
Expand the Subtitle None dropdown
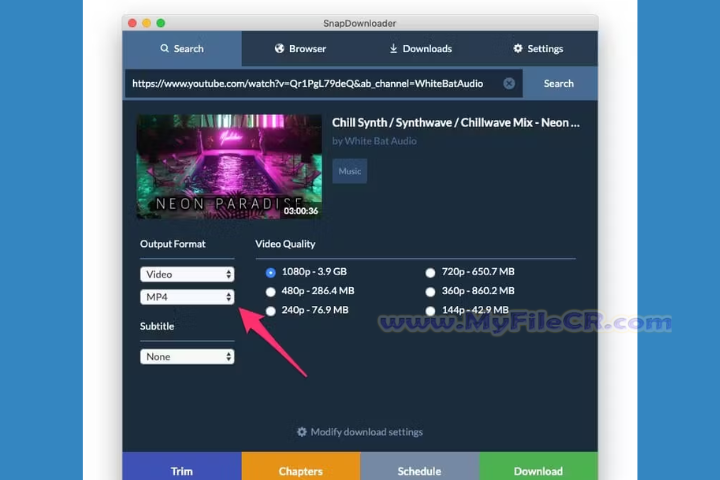tap(187, 356)
